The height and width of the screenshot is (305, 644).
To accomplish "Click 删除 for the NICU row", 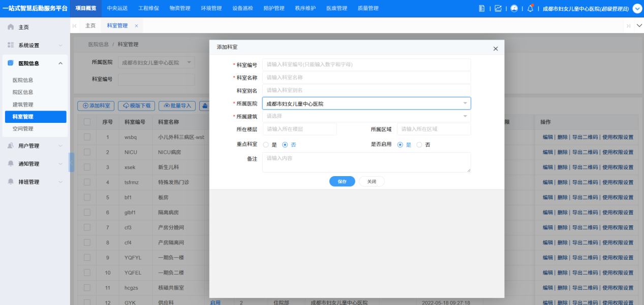I will (562, 152).
